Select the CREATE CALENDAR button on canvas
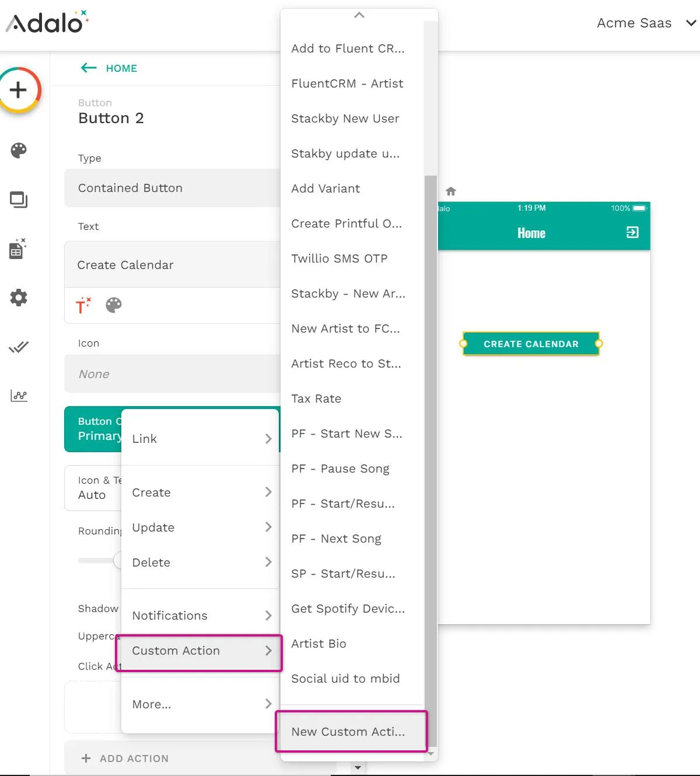This screenshot has height=776, width=700. point(531,344)
